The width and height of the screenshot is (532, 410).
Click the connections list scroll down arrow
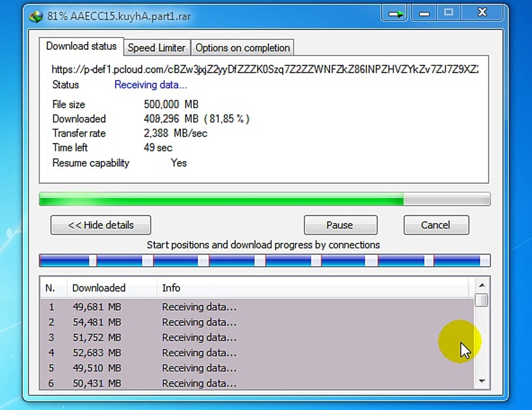click(x=482, y=381)
